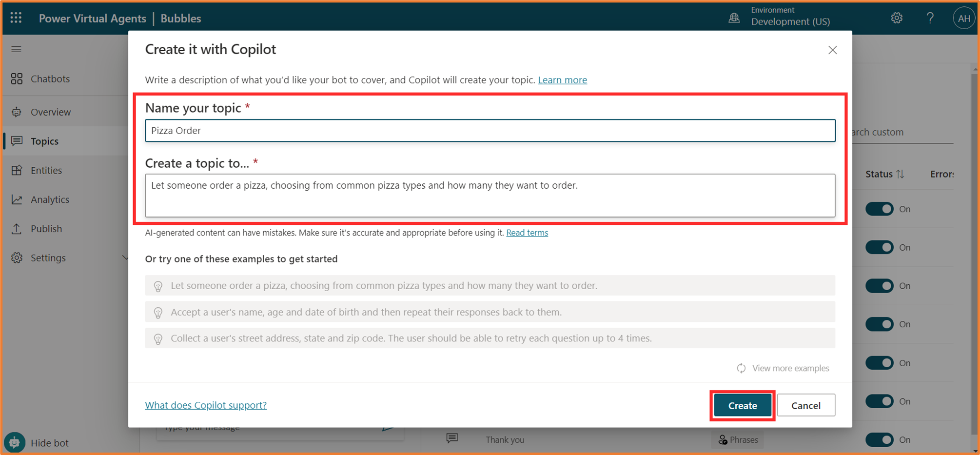Collapse the sidebar with the hamburger icon

point(16,49)
